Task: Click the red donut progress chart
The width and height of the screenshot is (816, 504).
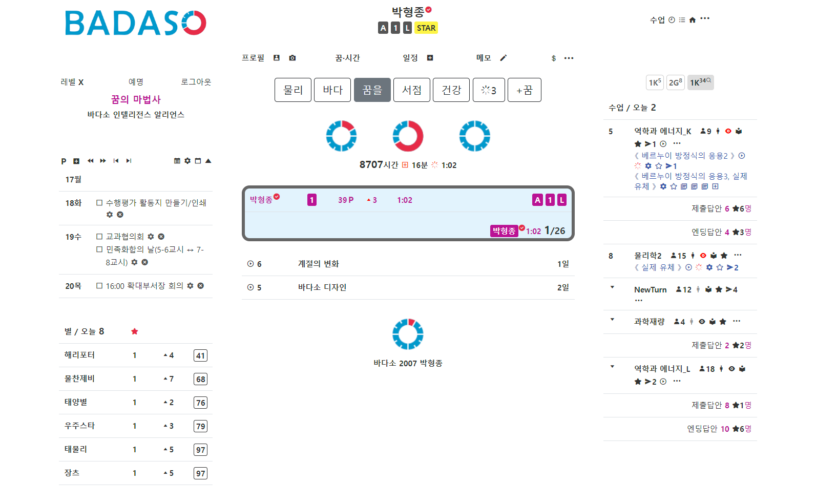Action: pyautogui.click(x=408, y=136)
